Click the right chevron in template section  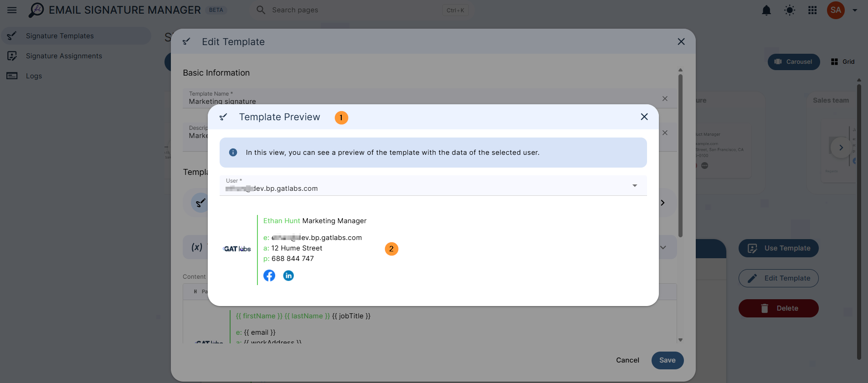pyautogui.click(x=663, y=203)
